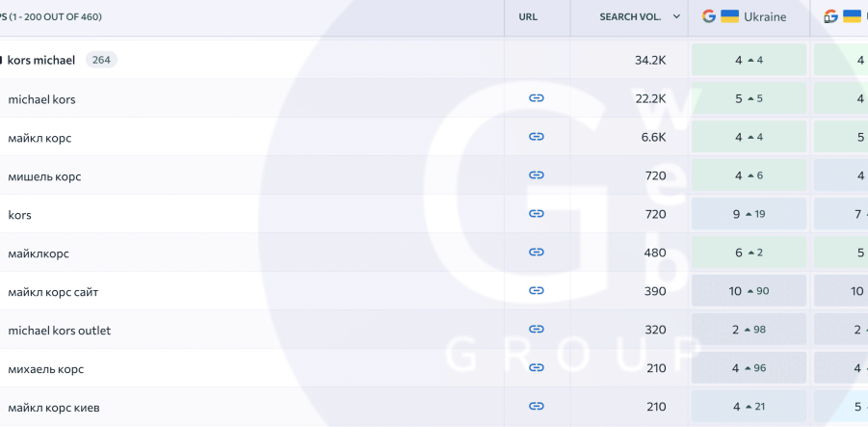Click position cell 10 for майкл корс сайт
This screenshot has height=427, width=868.
[x=749, y=291]
